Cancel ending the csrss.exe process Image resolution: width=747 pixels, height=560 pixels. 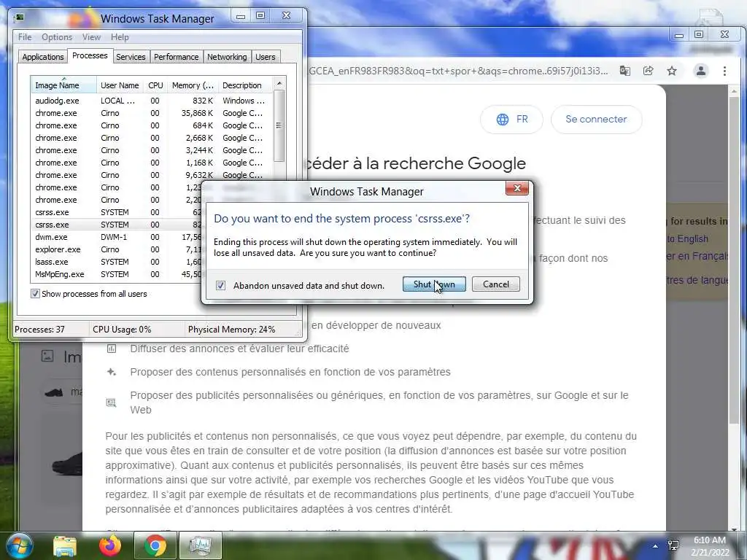coord(495,284)
